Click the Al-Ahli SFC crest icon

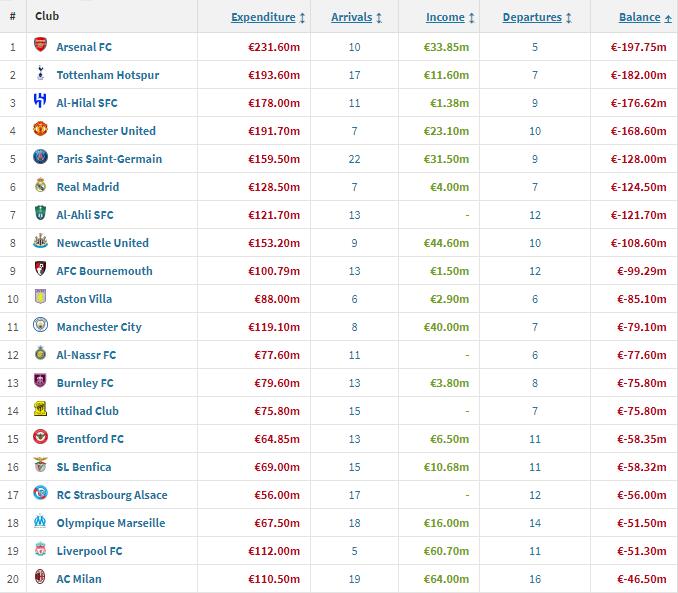point(40,212)
